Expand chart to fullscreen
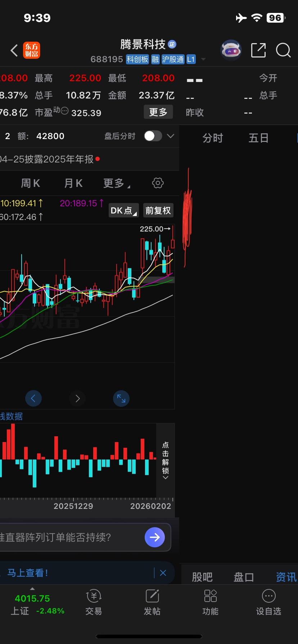 point(121,398)
